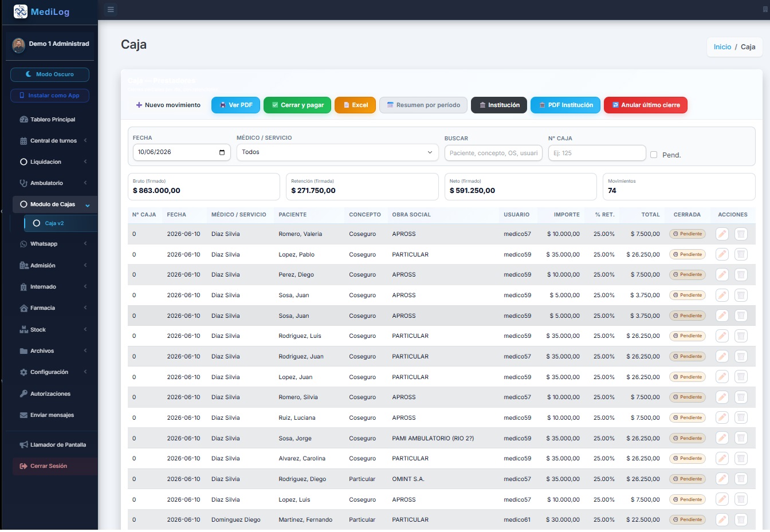Expand the Ambulatorio menu

click(x=54, y=183)
